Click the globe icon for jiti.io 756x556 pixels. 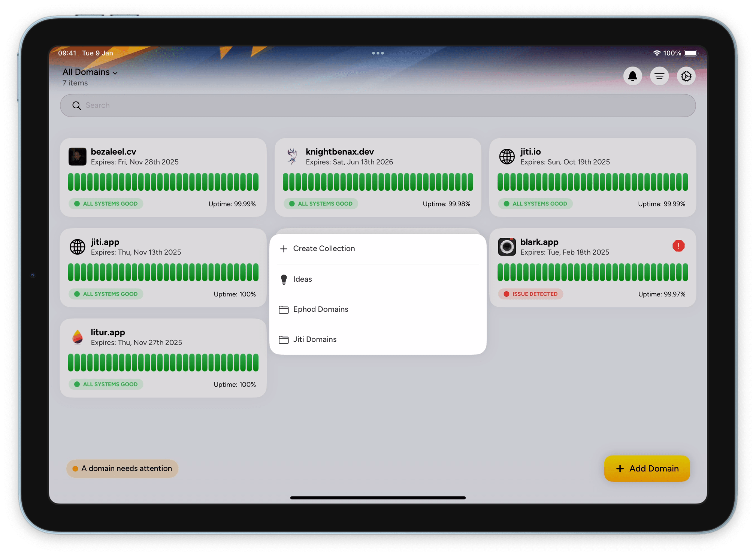pyautogui.click(x=507, y=156)
